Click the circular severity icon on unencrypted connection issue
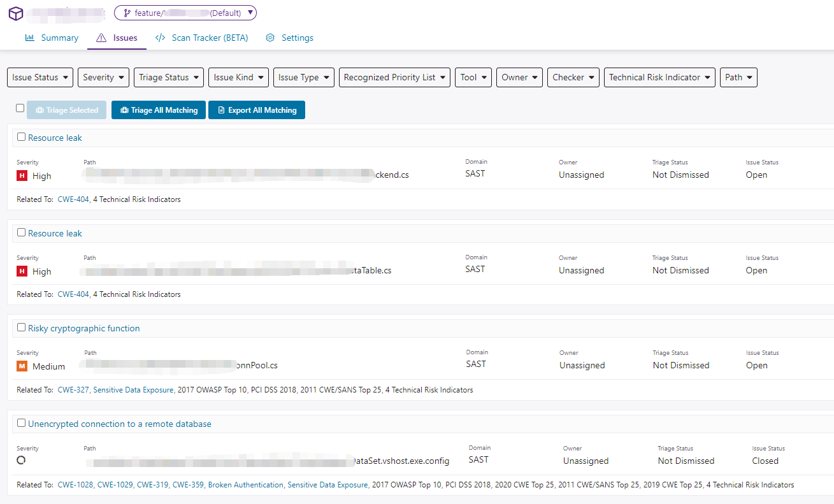The width and height of the screenshot is (834, 504). pyautogui.click(x=22, y=460)
